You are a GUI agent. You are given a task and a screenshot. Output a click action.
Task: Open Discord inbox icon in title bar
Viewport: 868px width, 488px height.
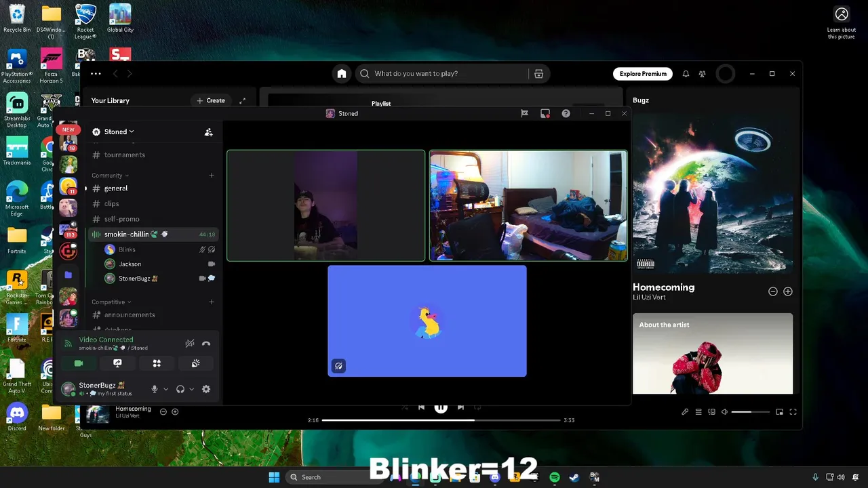pos(545,114)
